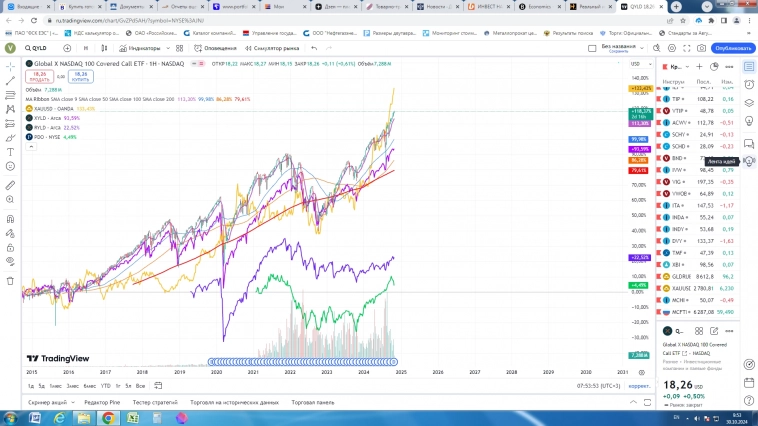
Task: Open the ideas lightbulb panel
Action: pyautogui.click(x=749, y=121)
